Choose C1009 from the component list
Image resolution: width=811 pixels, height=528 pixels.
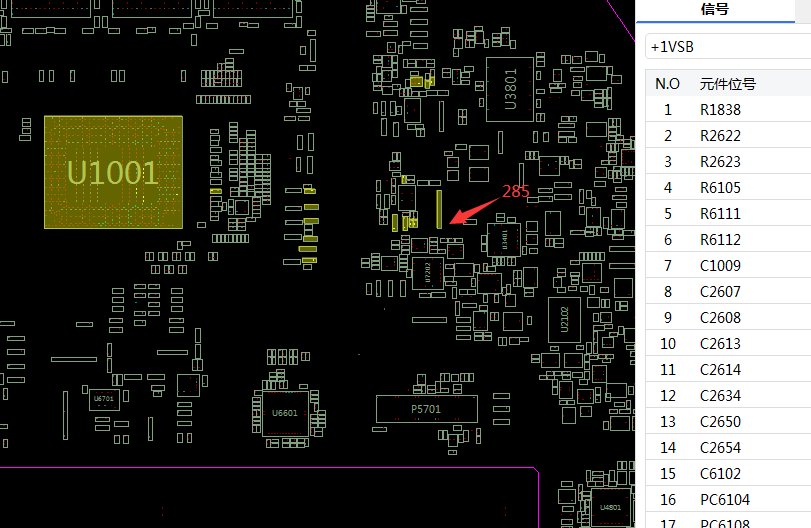pos(720,266)
